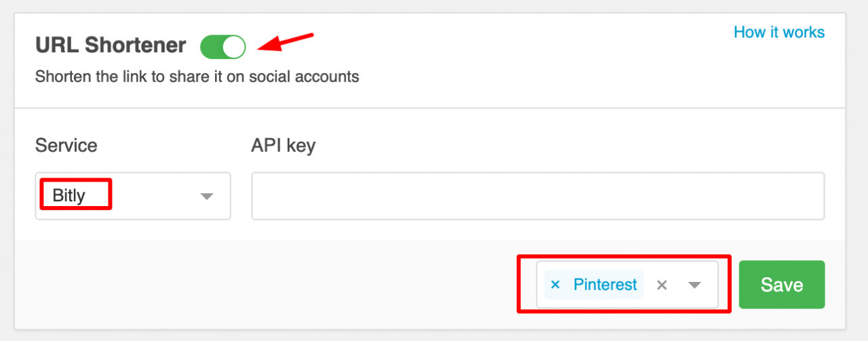Click the Bitly text in Service selector
868x341 pixels.
(x=69, y=196)
